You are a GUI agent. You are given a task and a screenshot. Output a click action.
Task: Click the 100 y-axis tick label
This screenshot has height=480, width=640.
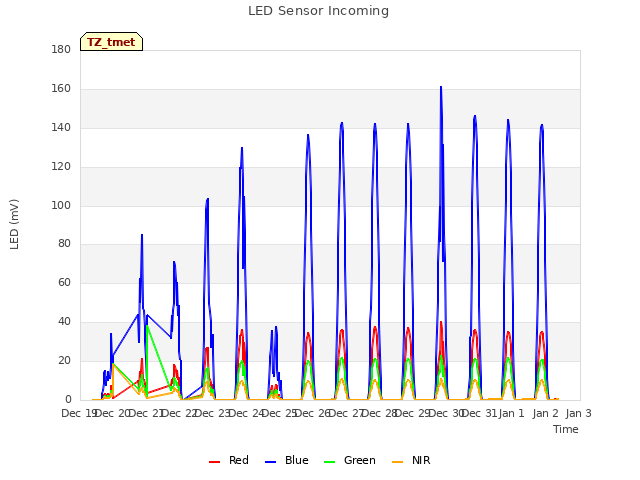pos(61,205)
